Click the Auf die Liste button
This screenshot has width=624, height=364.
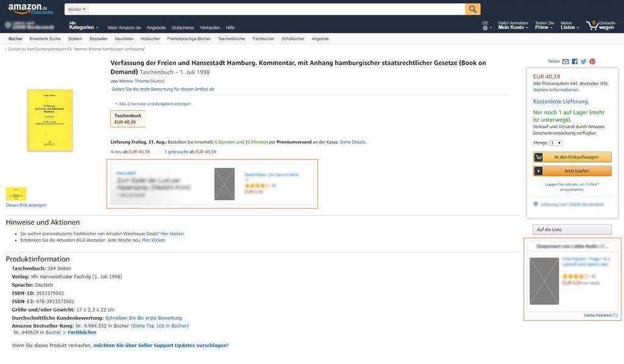572,229
